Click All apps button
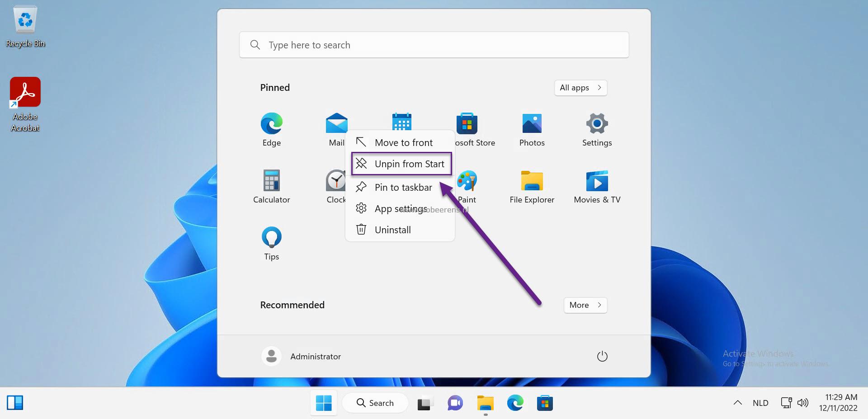The width and height of the screenshot is (868, 419). (580, 88)
